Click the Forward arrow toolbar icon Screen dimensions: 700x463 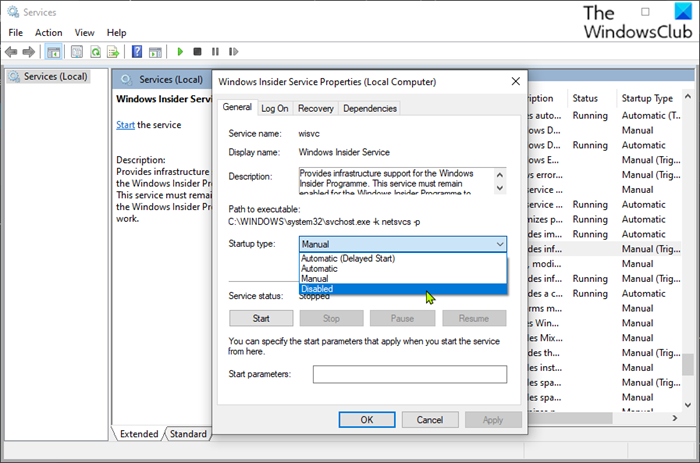[29, 52]
